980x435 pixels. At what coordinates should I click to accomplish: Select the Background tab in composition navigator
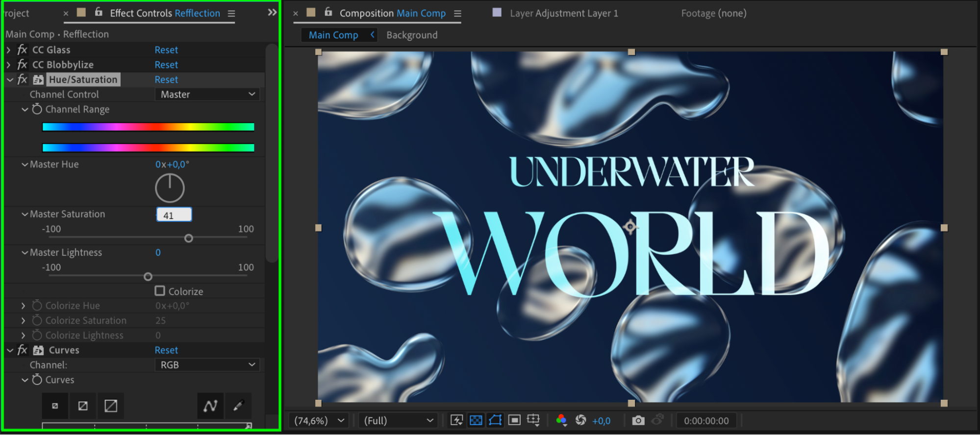pyautogui.click(x=412, y=35)
